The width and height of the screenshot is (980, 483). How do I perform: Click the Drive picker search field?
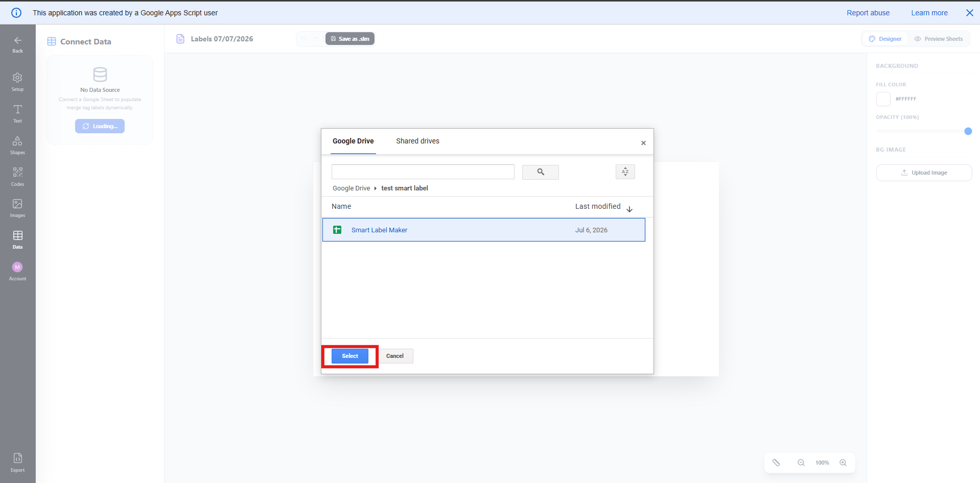point(423,172)
